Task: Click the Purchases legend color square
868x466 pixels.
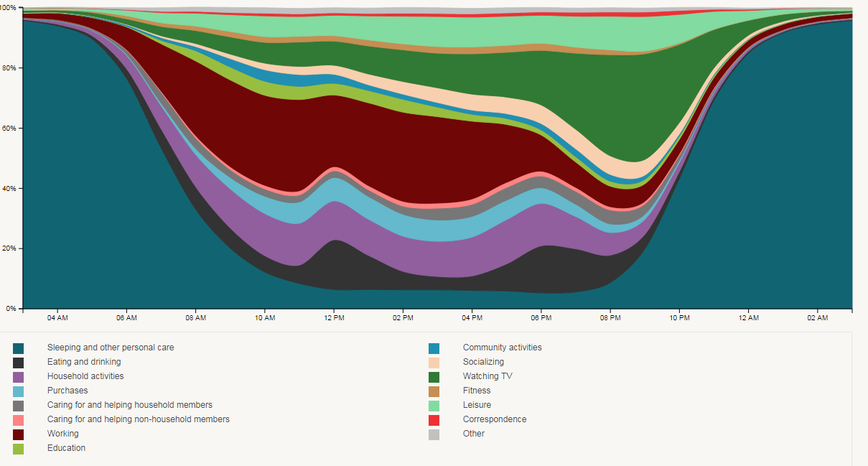Action: point(18,391)
